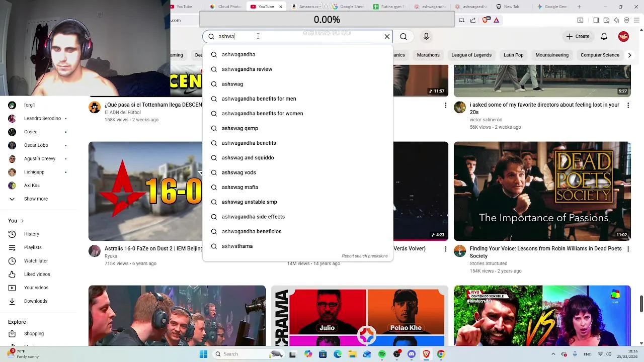Switch to the Amazon browser tab
The width and height of the screenshot is (644, 362).
(308, 7)
